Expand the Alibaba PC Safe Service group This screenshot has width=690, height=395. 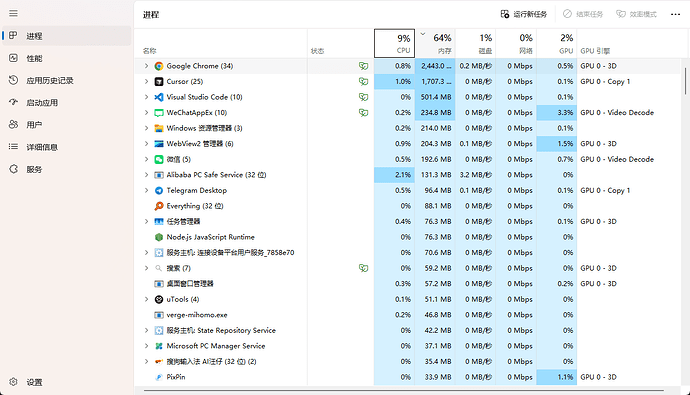pos(147,175)
